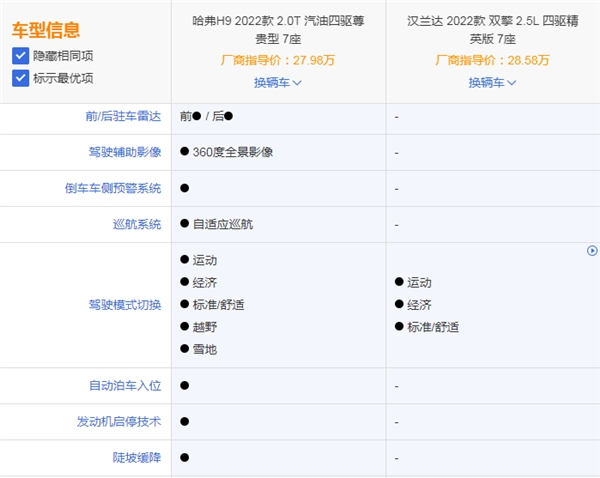Viewport: 600px width, 478px height.
Task: Select the 自动泊车入位 row label
Action: pos(124,385)
